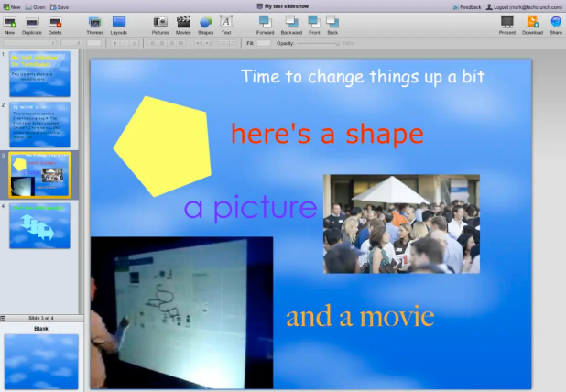
Task: Click Save in the top menu bar
Action: 60,6
